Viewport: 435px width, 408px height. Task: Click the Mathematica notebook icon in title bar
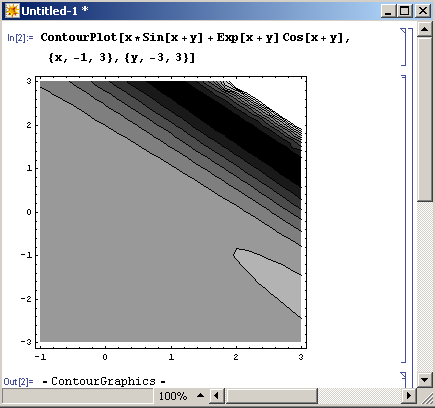point(12,11)
